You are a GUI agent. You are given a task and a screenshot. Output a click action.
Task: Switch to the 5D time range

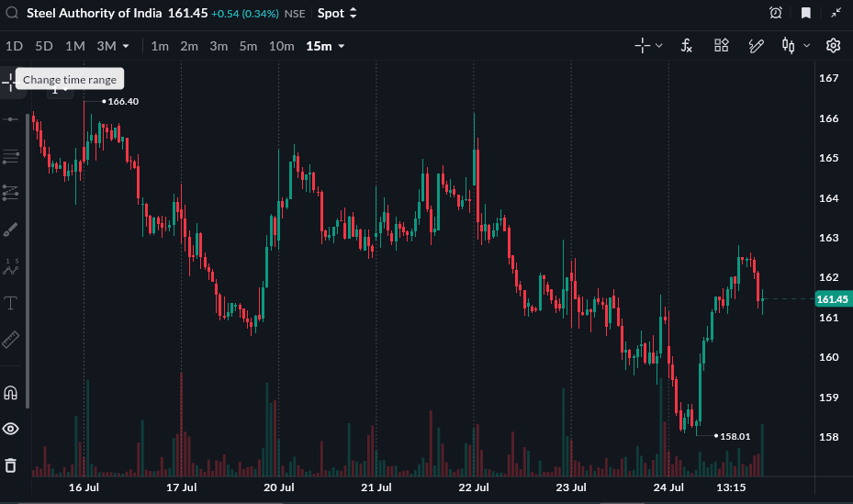44,46
